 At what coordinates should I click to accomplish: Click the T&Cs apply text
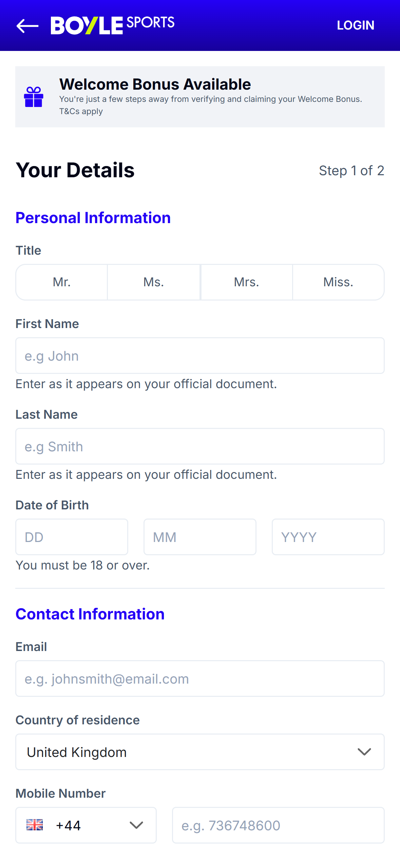coord(81,111)
